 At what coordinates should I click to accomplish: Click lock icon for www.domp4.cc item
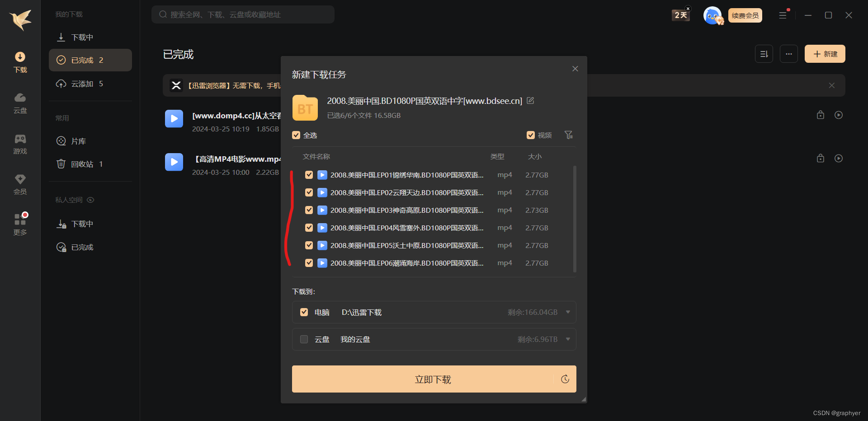pos(821,115)
